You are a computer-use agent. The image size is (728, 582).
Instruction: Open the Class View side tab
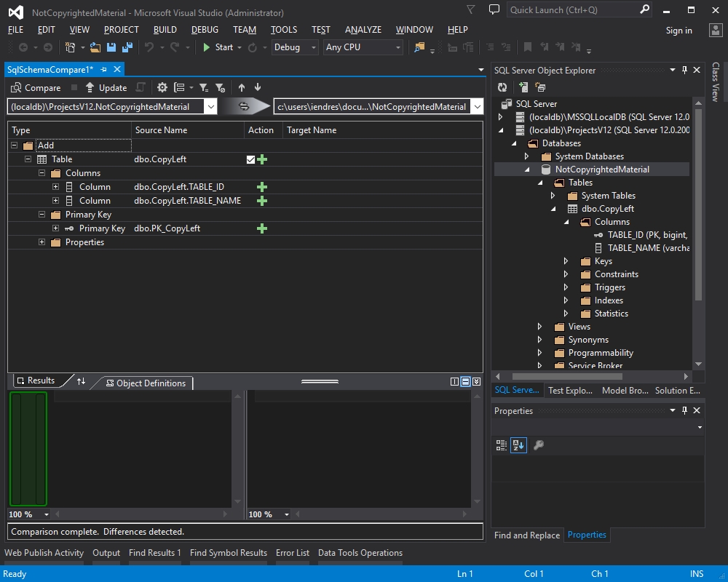716,81
